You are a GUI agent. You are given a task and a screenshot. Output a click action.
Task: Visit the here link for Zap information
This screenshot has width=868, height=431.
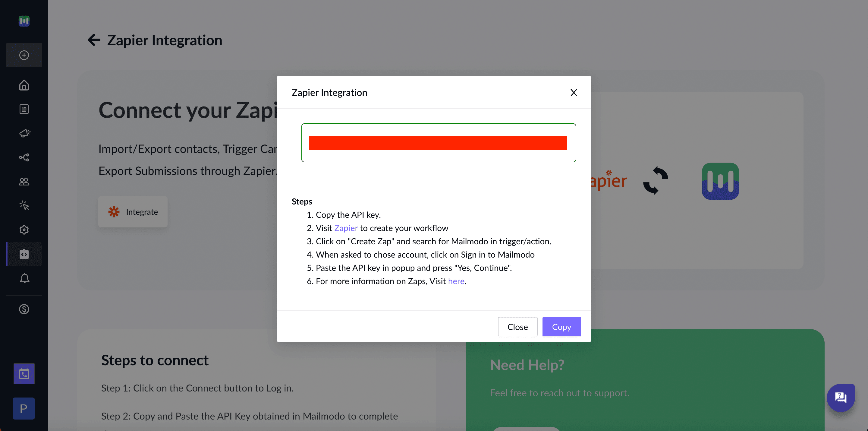(x=456, y=281)
